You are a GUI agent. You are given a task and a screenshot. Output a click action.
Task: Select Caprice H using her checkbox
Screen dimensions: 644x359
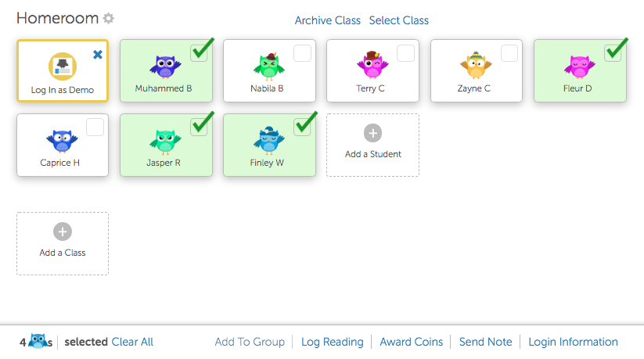95,127
